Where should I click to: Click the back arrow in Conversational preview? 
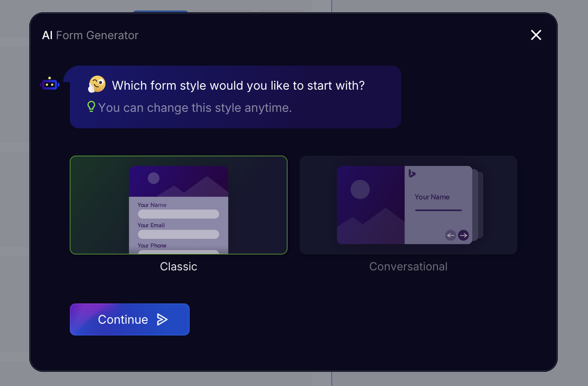[x=450, y=235]
